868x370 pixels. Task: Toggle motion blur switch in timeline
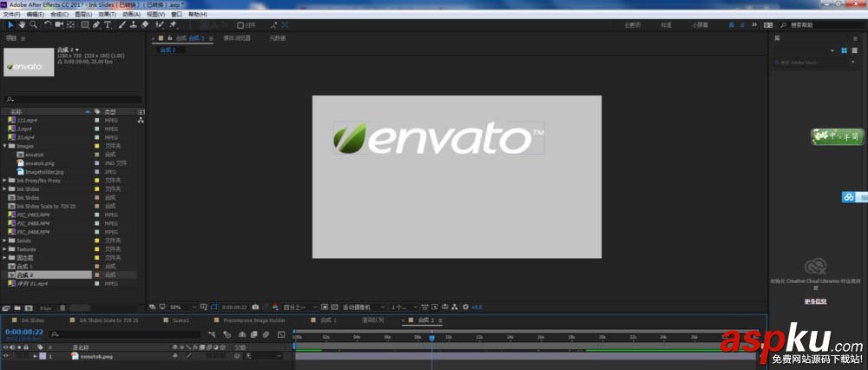266,334
